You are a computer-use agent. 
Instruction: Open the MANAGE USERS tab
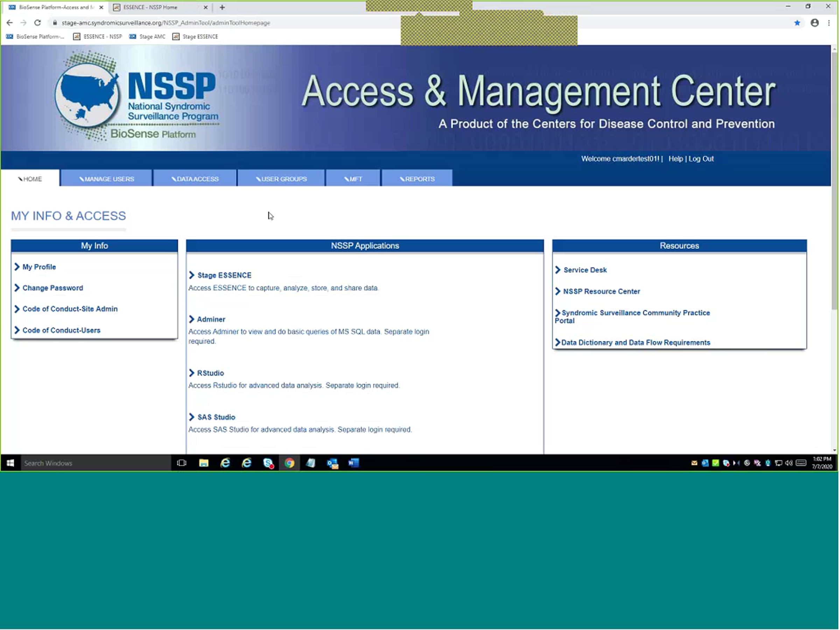(106, 178)
